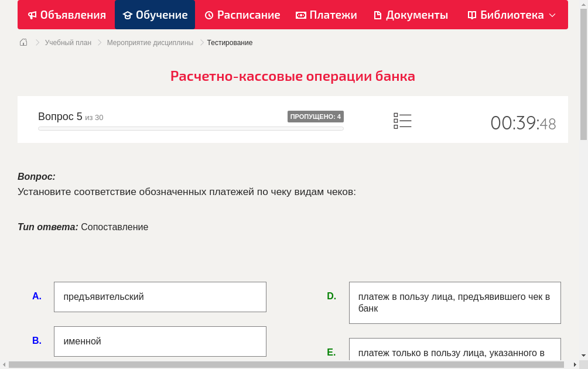Screen dimensions: 588x369
Task: Click the document icon beside Документы
Action: [377, 15]
